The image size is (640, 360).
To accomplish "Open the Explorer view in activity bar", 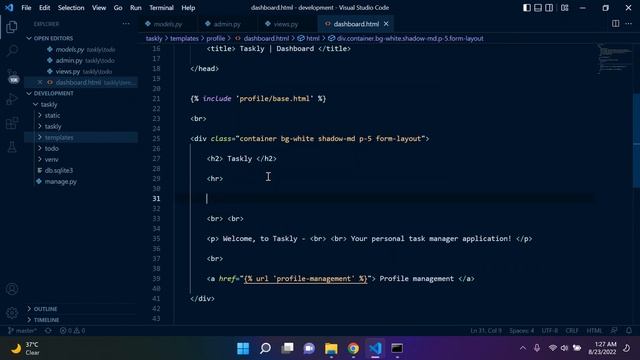I will click(x=12, y=27).
